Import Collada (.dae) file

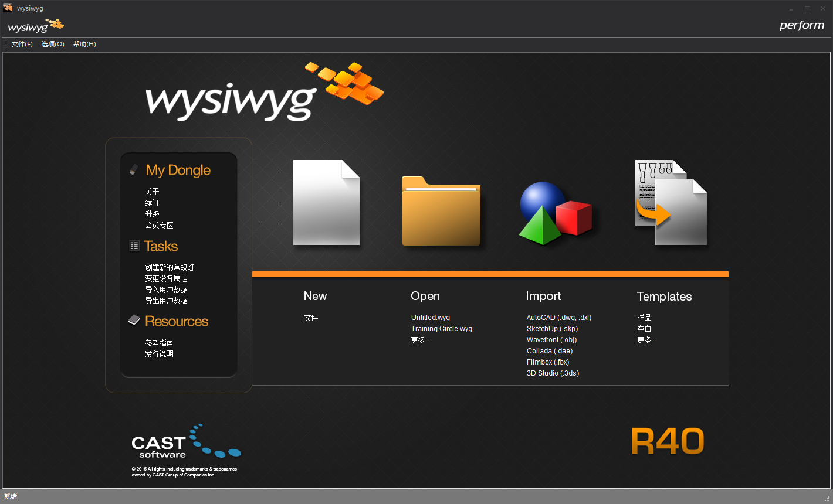click(x=550, y=351)
